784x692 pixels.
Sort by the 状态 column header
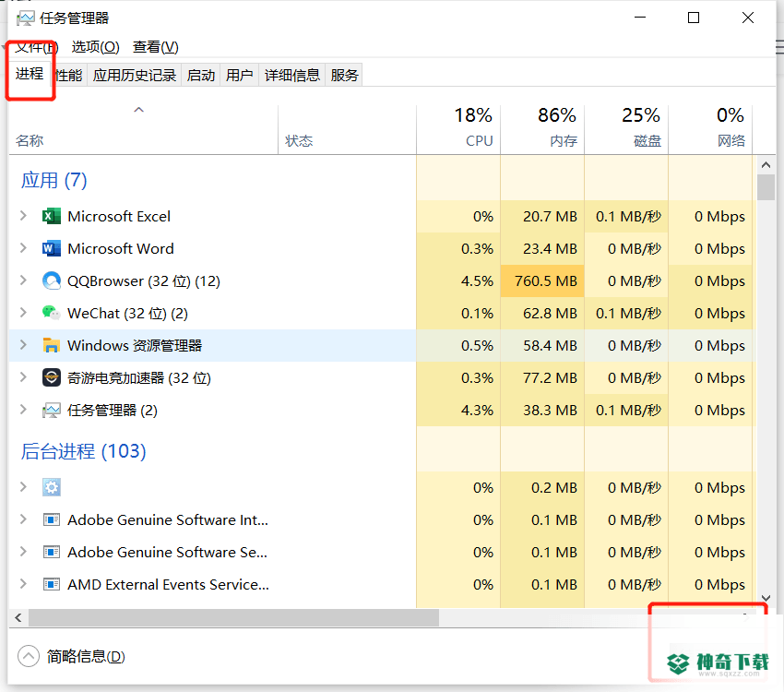(347, 128)
